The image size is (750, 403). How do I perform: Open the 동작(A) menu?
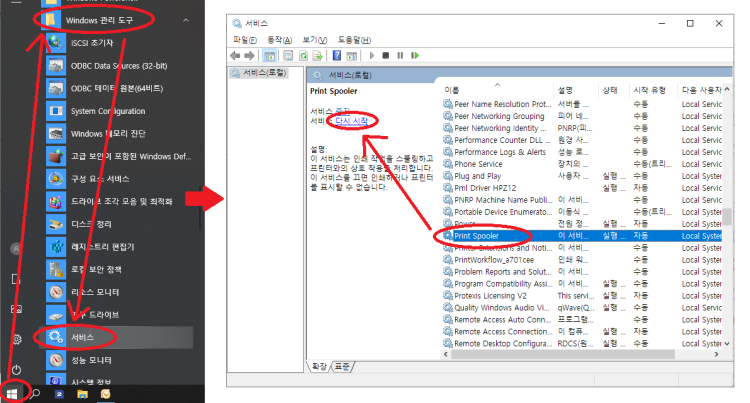pyautogui.click(x=279, y=40)
